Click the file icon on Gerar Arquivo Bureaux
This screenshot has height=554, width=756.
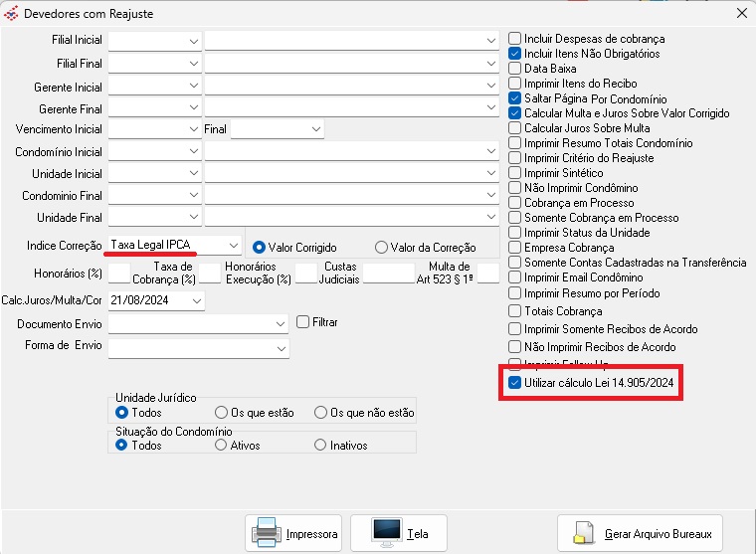click(x=585, y=534)
